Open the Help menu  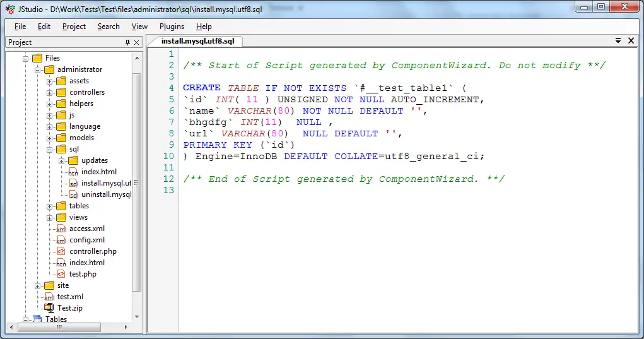(204, 27)
